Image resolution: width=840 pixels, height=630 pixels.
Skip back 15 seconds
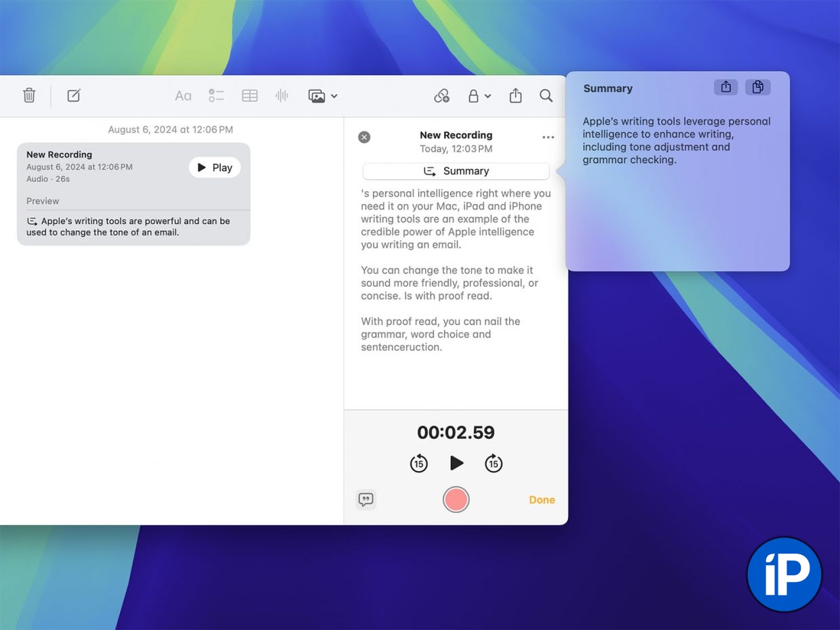point(419,464)
